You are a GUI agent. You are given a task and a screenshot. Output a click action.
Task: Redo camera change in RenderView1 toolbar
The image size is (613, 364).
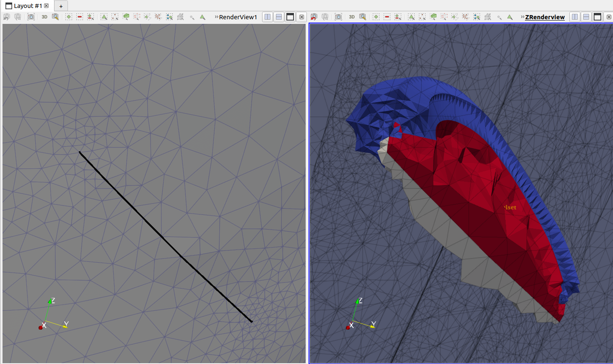point(18,17)
